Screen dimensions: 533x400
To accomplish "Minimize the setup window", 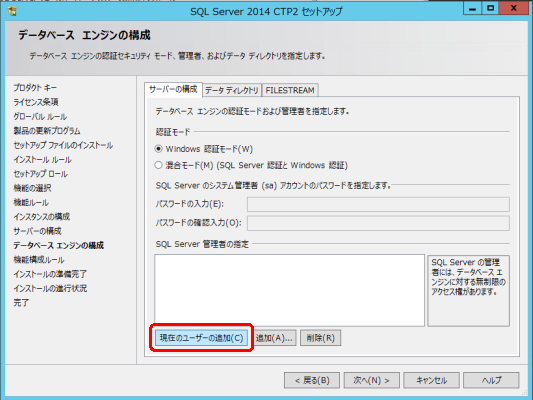I will [472, 8].
